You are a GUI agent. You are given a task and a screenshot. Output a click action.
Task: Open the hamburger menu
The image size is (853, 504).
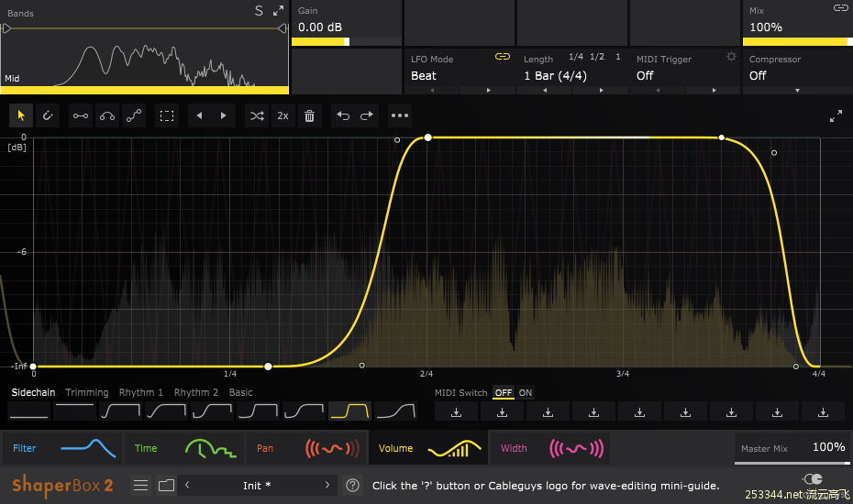(x=141, y=485)
